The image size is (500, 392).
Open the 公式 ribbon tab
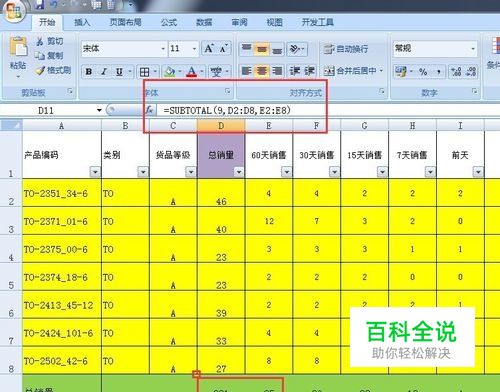pos(169,22)
